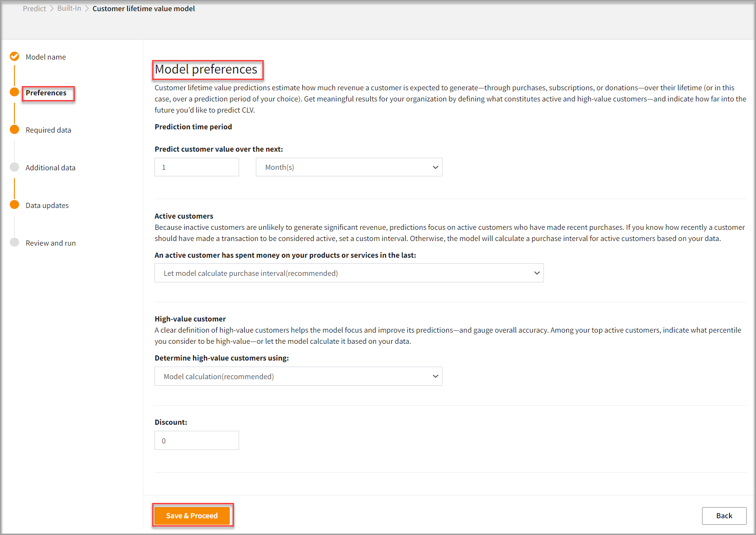This screenshot has height=535, width=756.
Task: Click the High-value customer heading
Action: click(x=190, y=319)
